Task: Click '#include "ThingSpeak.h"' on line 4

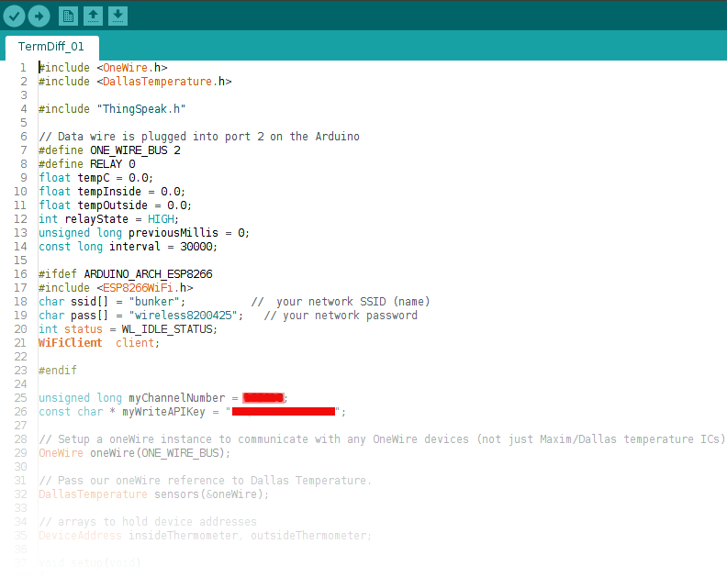Action: click(112, 109)
